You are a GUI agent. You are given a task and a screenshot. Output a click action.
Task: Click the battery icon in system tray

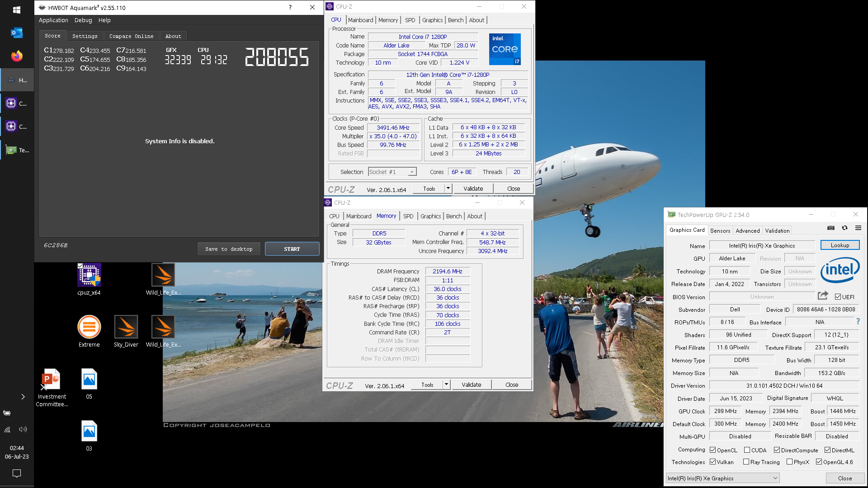coord(7,413)
